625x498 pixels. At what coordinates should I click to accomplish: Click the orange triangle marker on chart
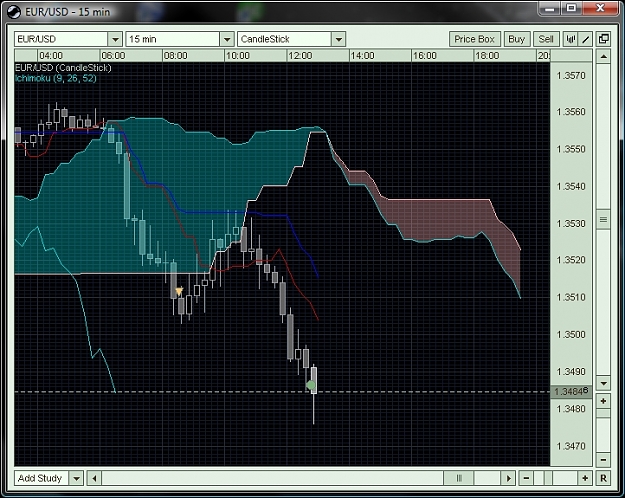(x=179, y=291)
